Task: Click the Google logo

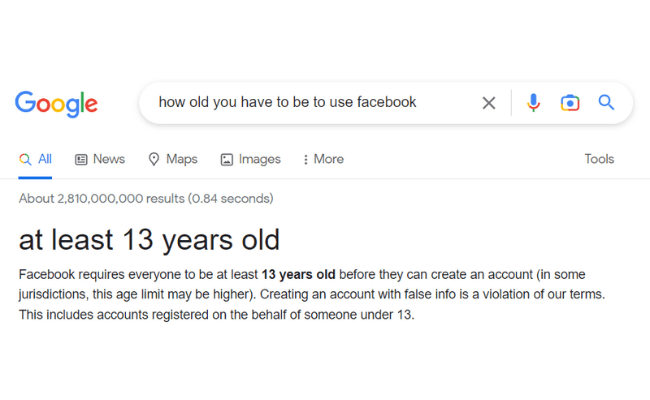Action: 56,104
